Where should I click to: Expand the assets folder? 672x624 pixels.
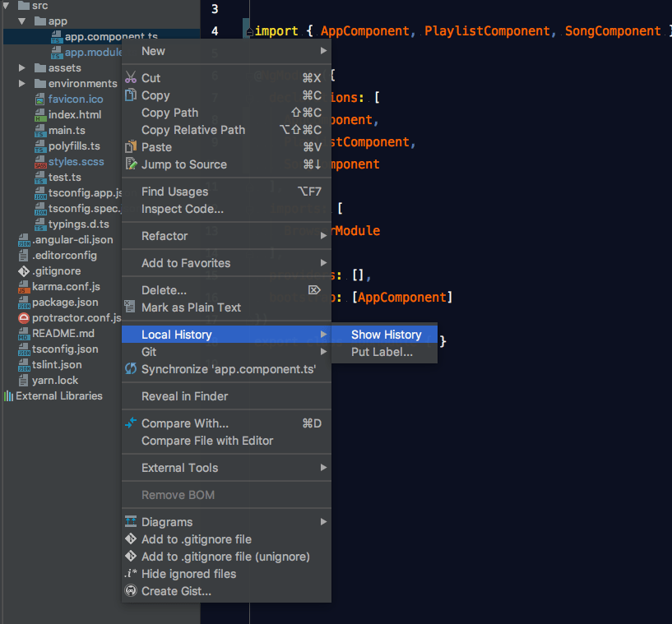point(21,67)
